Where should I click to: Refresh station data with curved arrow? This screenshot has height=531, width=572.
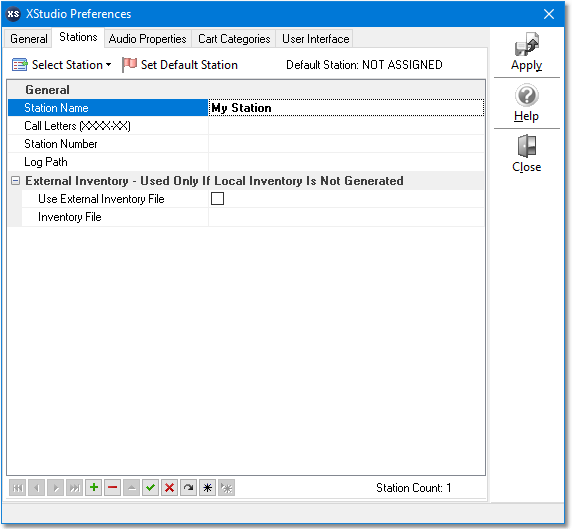pos(188,488)
